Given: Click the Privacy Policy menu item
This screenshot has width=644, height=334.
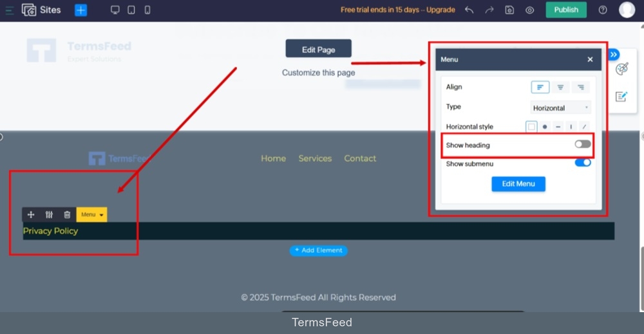Looking at the screenshot, I should click(x=50, y=231).
